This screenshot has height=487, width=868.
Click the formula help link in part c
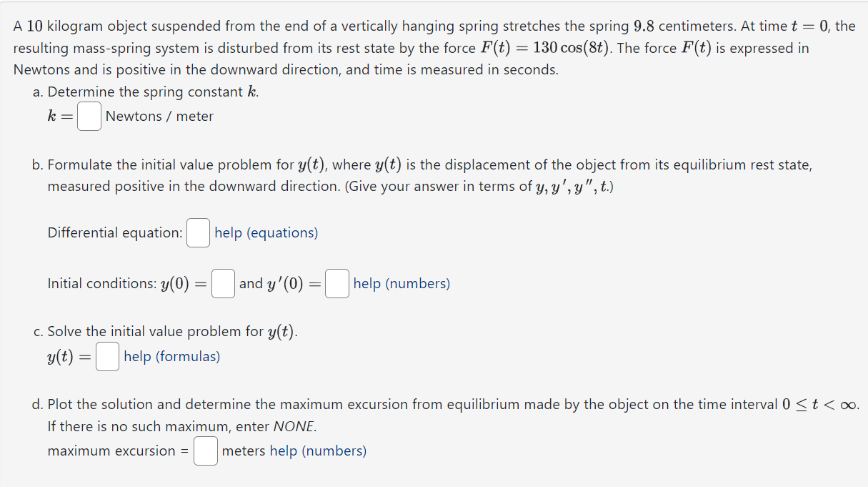coord(171,356)
